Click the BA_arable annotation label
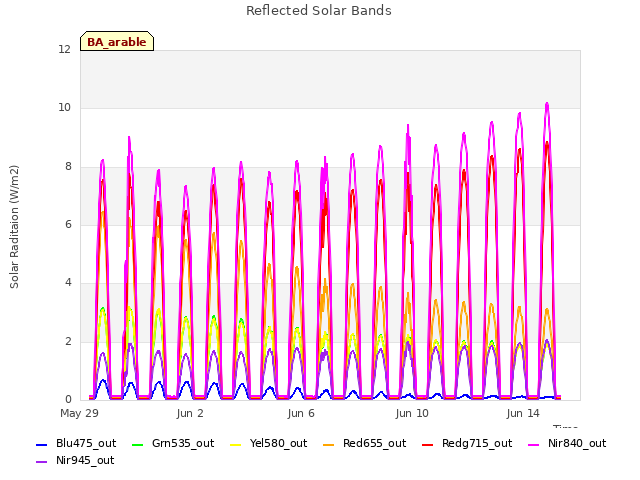Image resolution: width=640 pixels, height=480 pixels. [x=117, y=41]
